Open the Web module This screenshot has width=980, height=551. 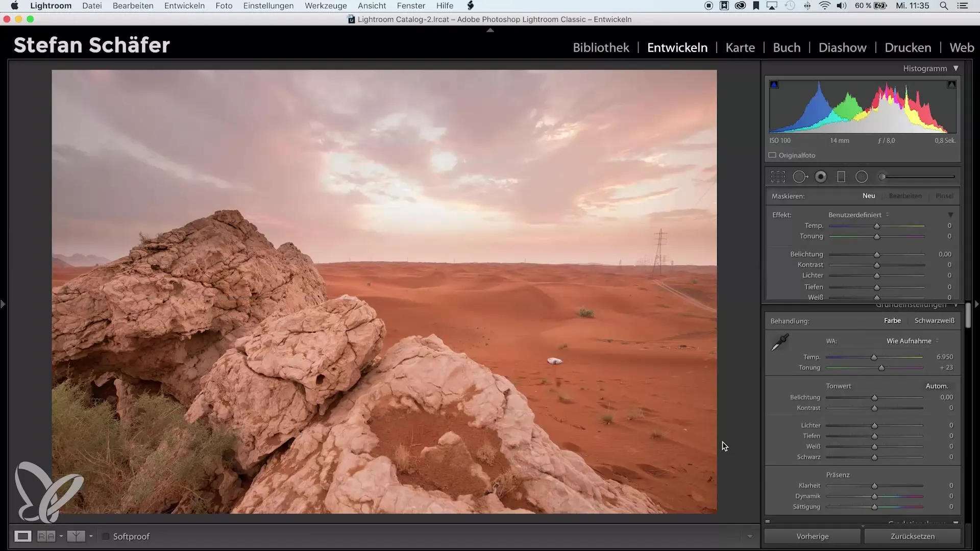[x=962, y=47]
